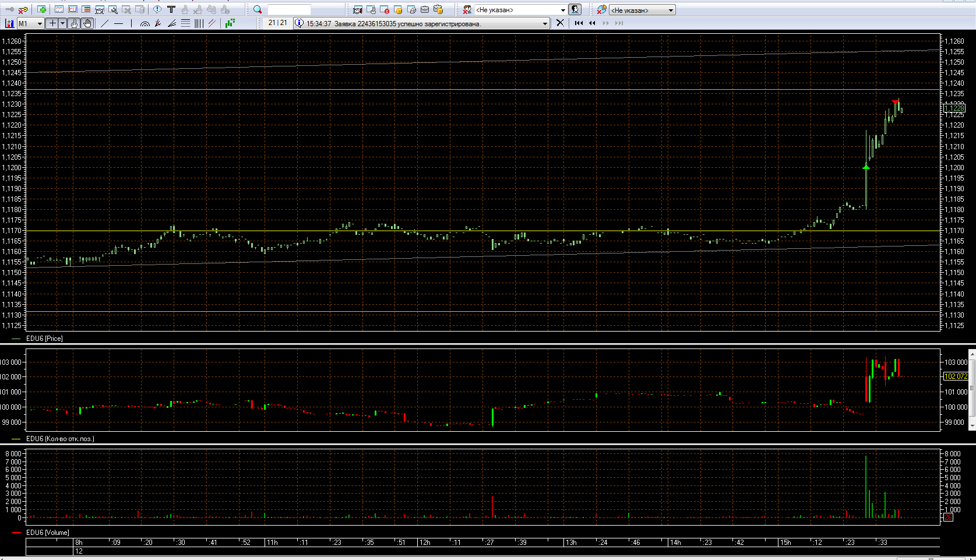Image resolution: width=976 pixels, height=560 pixels.
Task: Open the account <Не указан> dropdown
Action: click(x=642, y=10)
